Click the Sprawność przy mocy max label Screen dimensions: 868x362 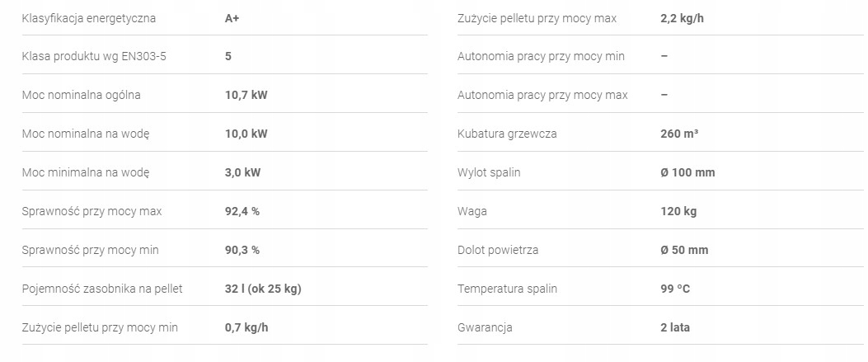[x=91, y=212]
